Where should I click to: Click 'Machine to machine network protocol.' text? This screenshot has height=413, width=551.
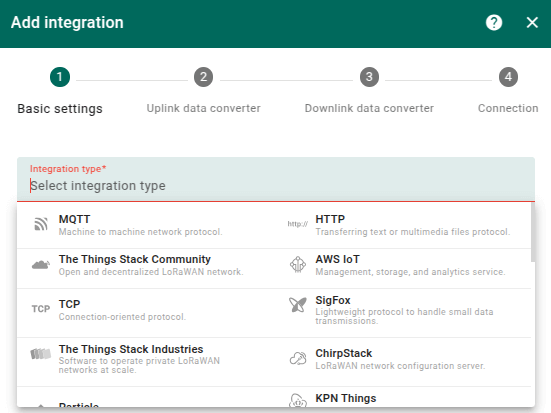[141, 232]
